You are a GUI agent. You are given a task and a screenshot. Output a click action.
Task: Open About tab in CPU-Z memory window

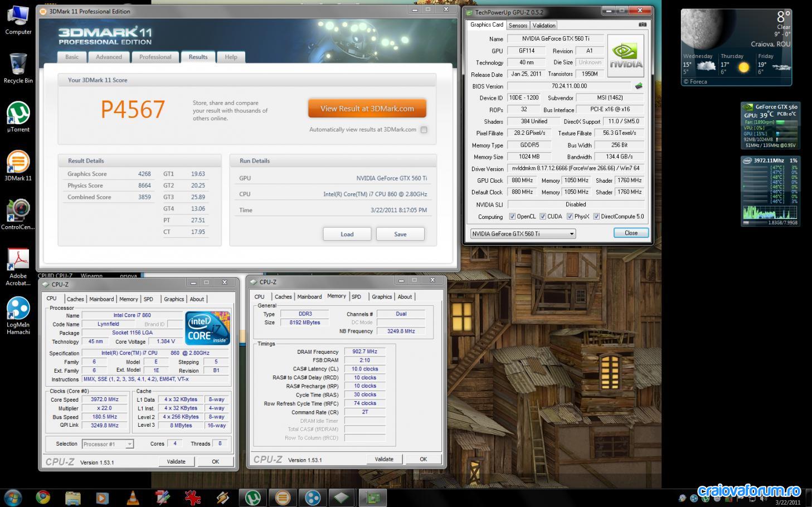(x=405, y=297)
